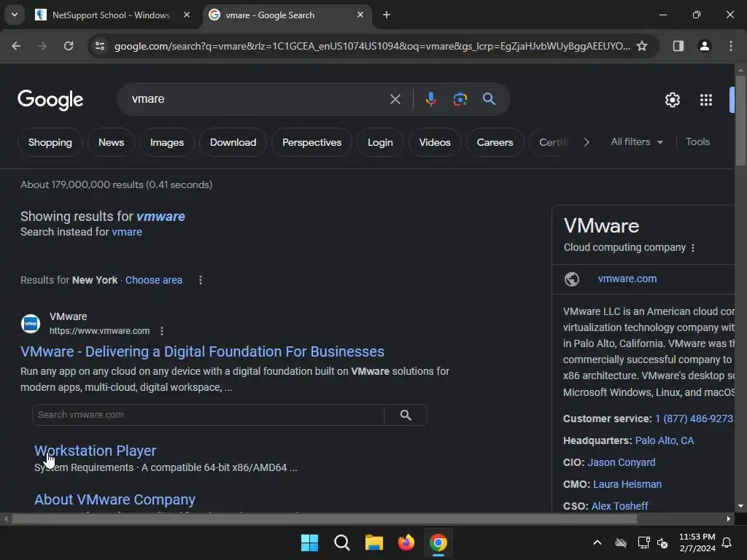Open Alex Tosheff CSO link
The image size is (747, 560).
619,506
